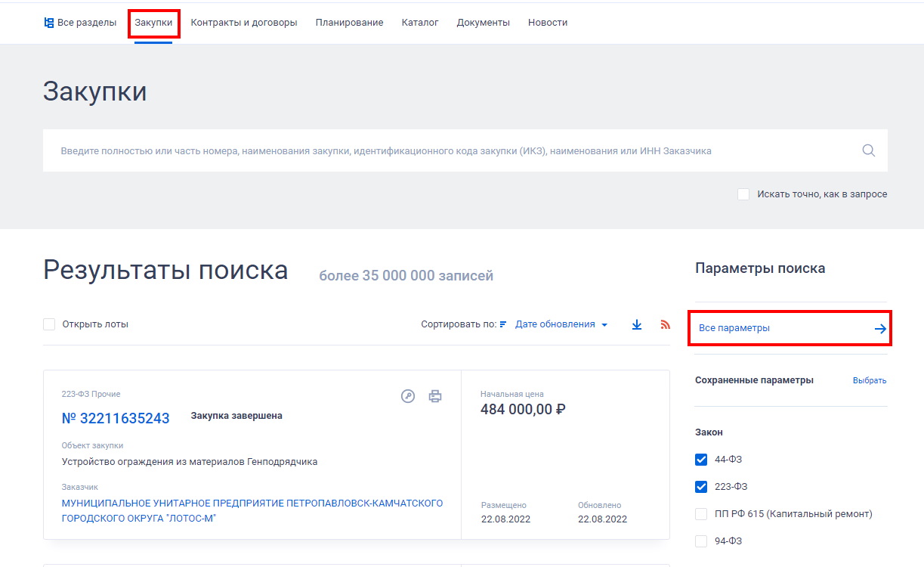Click the key signature icon on purchase 32211635243
924x567 pixels.
pos(408,396)
